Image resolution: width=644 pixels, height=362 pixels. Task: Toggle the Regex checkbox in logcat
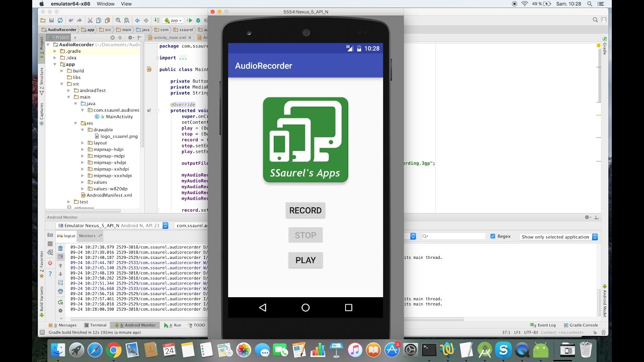tap(493, 236)
